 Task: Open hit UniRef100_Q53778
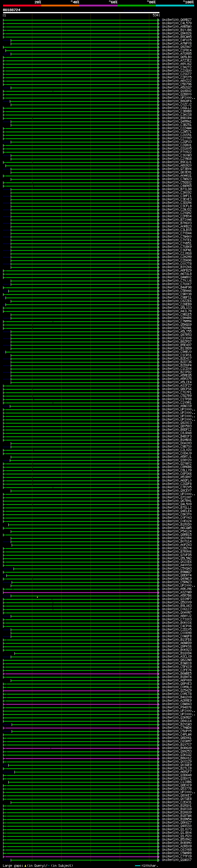[x=177, y=789]
